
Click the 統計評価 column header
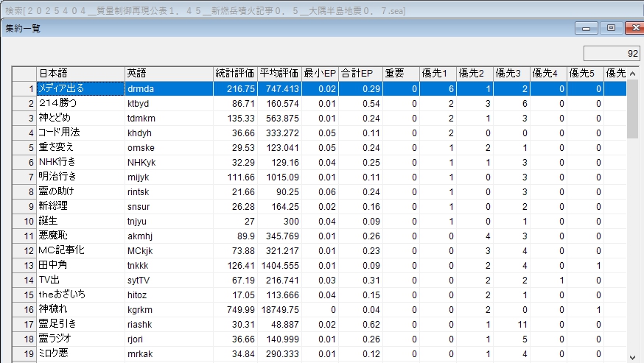[235, 74]
